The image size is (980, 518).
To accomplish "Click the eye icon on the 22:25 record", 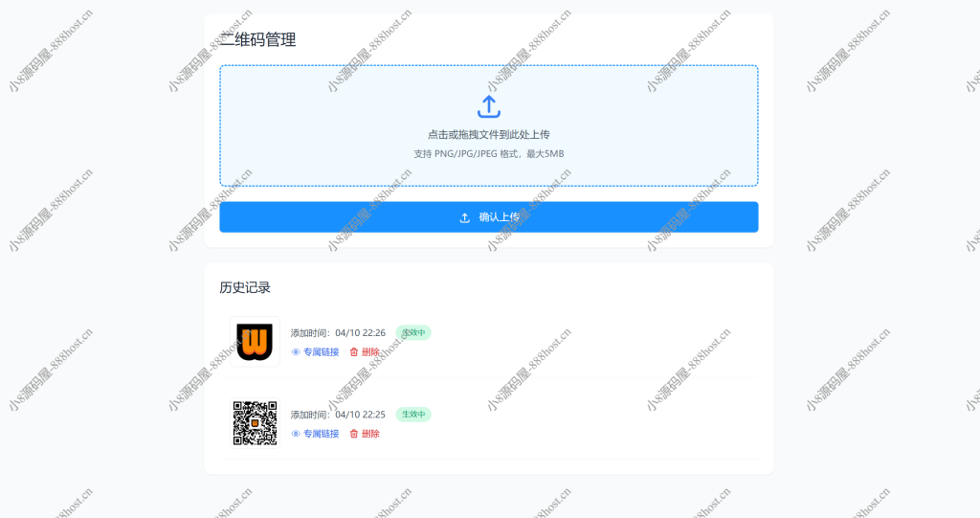I will pos(296,434).
